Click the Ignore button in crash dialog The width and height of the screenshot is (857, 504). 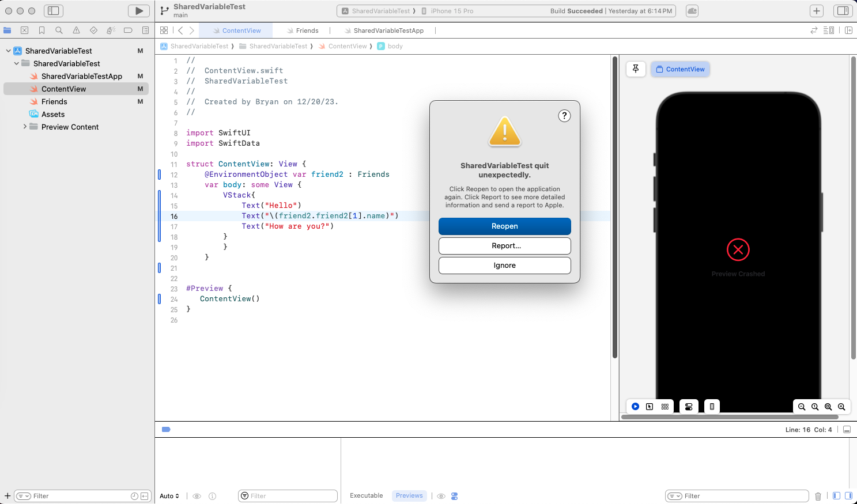coord(504,266)
